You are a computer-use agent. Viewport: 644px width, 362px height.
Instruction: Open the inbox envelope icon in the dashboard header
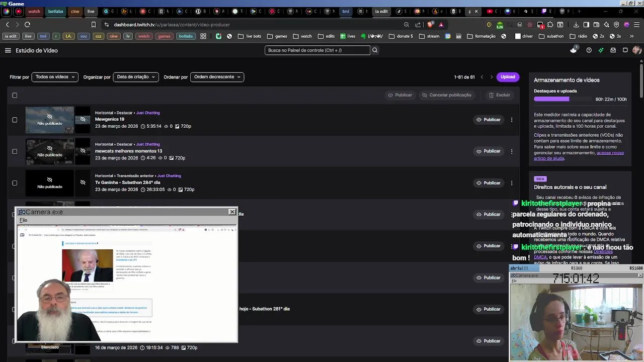(x=613, y=50)
